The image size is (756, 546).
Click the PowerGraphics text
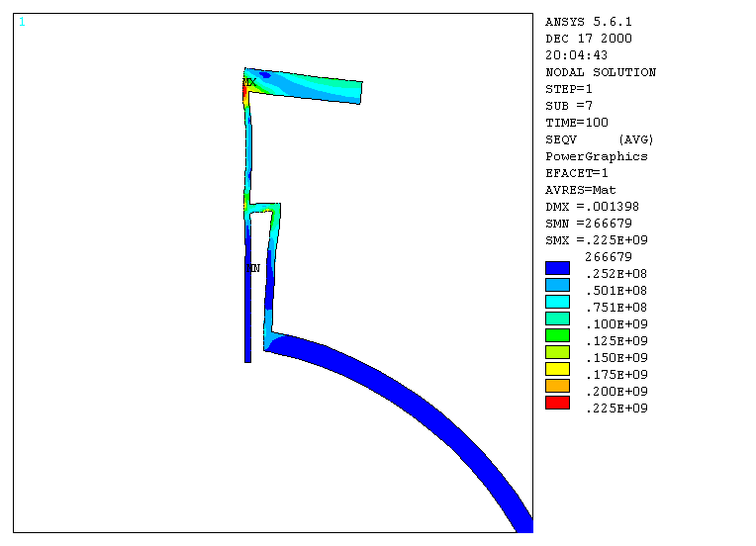(597, 156)
